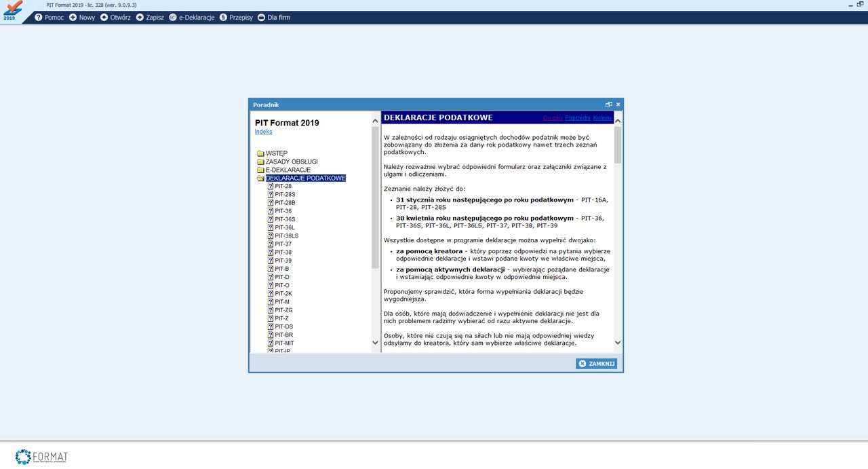Click the page icon beside PIT-M

tap(271, 302)
